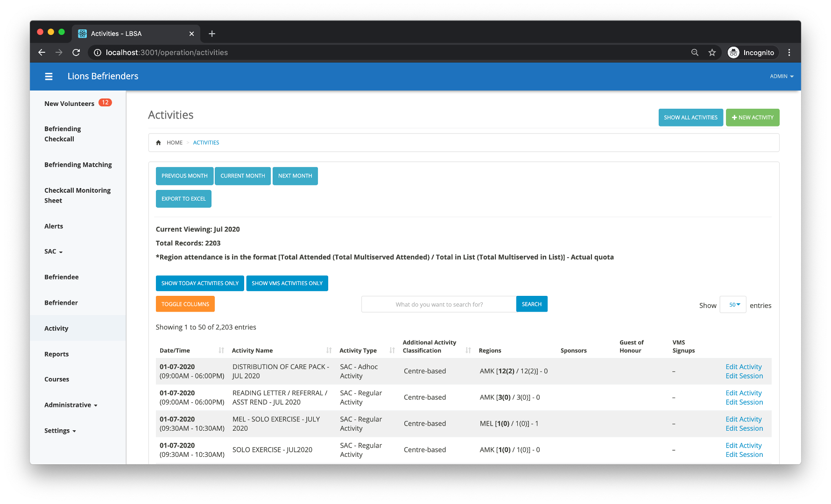Expand the SAC sidebar menu
This screenshot has width=831, height=504.
(x=54, y=252)
